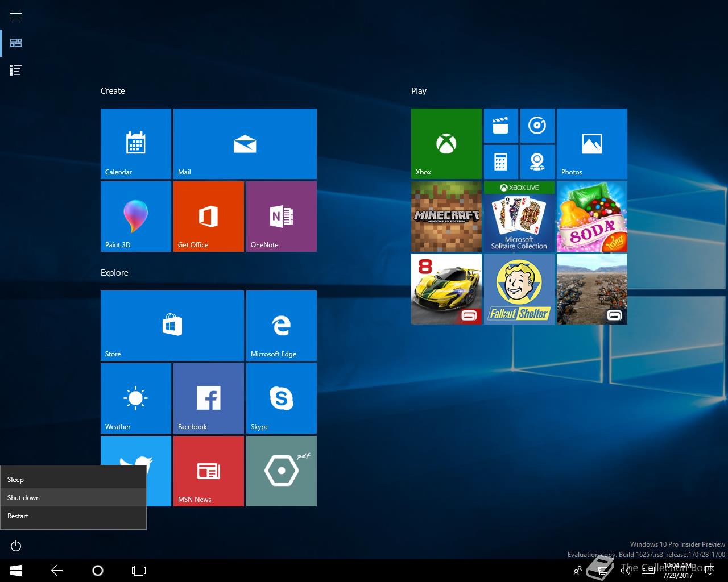728x582 pixels.
Task: Click the Explore group heading
Action: 114,273
